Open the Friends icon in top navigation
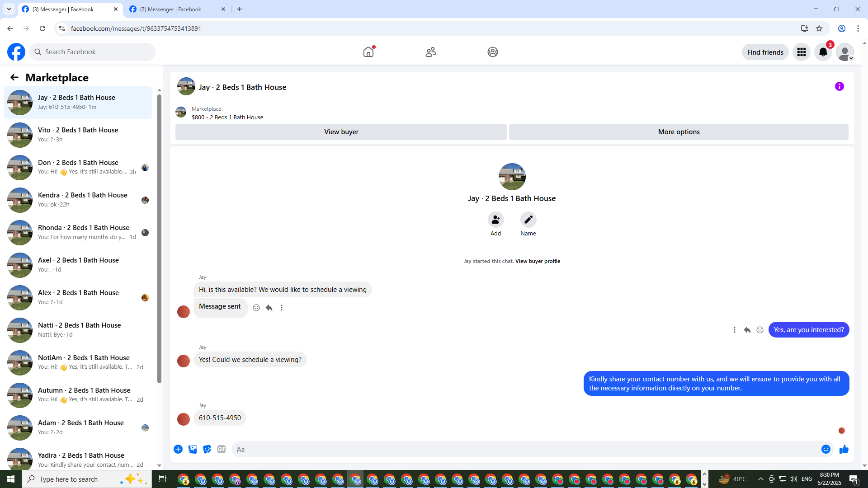868x488 pixels. pyautogui.click(x=431, y=52)
